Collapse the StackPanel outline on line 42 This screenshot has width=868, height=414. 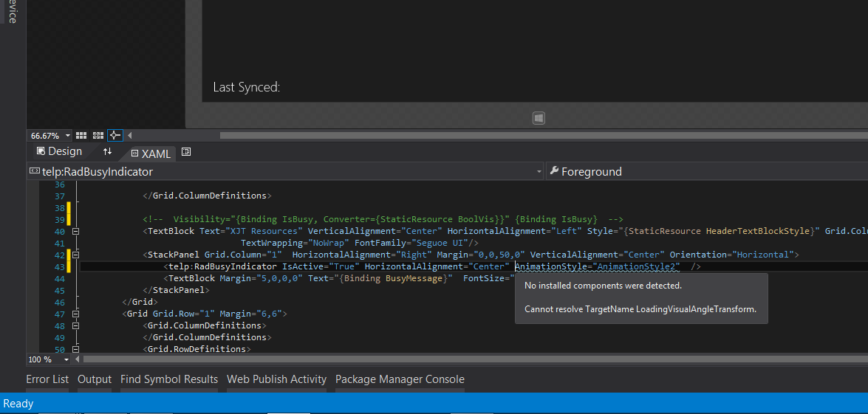[x=76, y=255]
